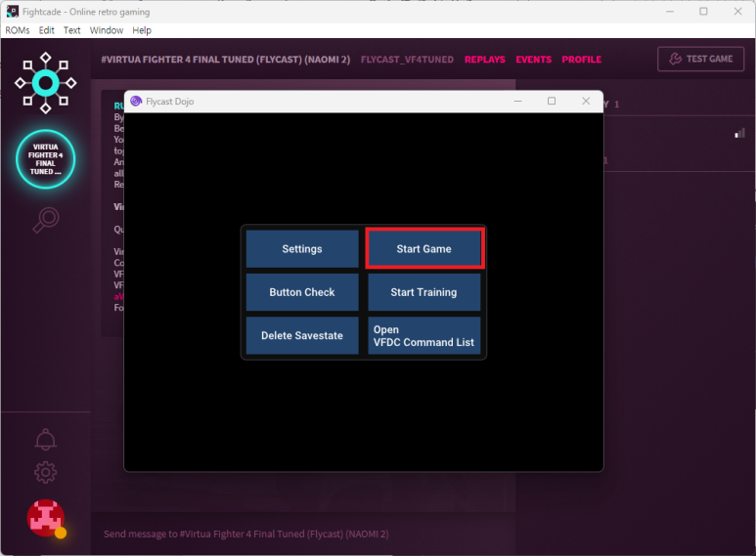Click Start Game in Flycast Dojo
756x556 pixels.
tap(424, 248)
